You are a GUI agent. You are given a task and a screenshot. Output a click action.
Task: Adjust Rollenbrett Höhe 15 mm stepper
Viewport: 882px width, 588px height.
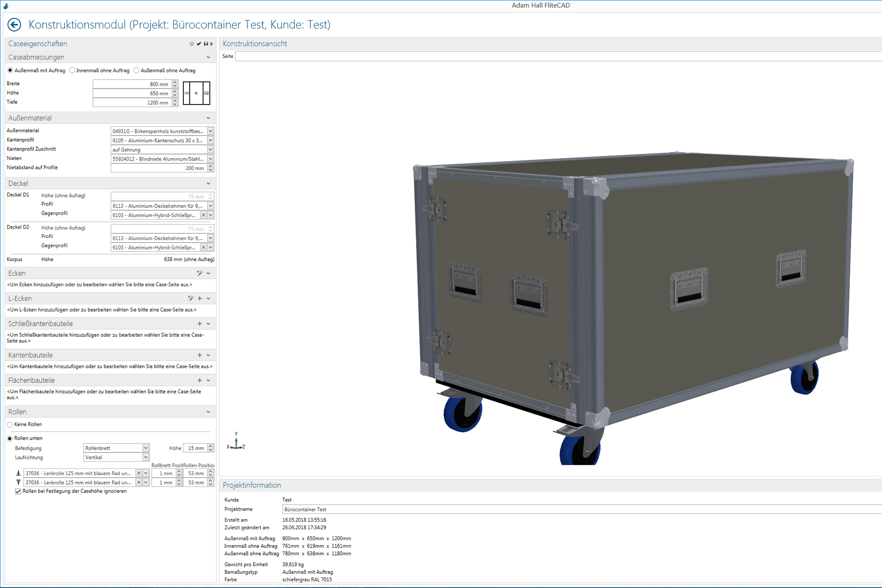(210, 448)
